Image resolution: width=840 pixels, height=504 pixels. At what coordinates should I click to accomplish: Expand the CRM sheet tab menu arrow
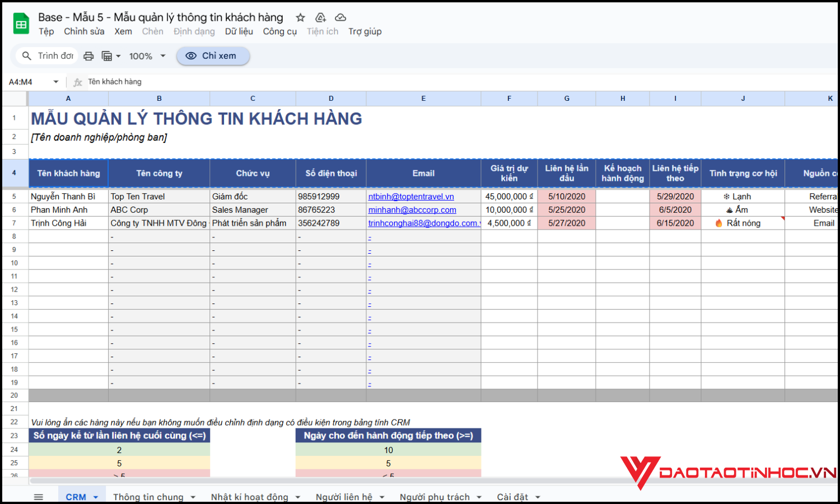click(96, 497)
